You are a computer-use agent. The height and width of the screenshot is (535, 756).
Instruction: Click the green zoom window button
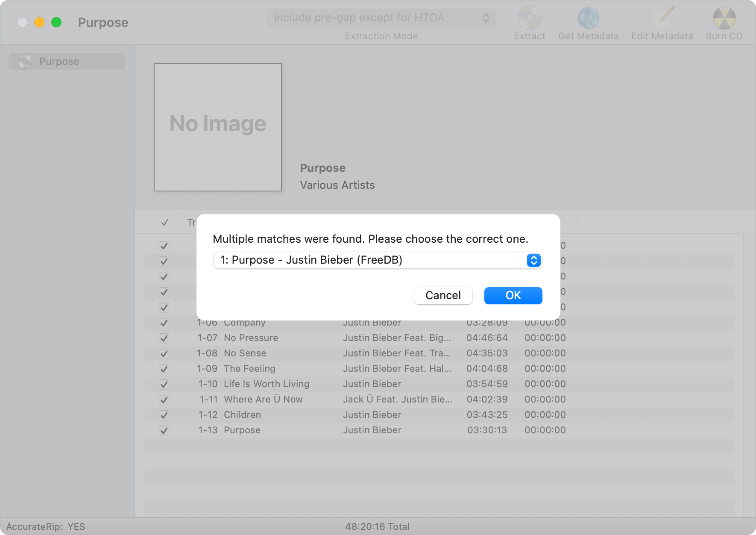click(56, 22)
